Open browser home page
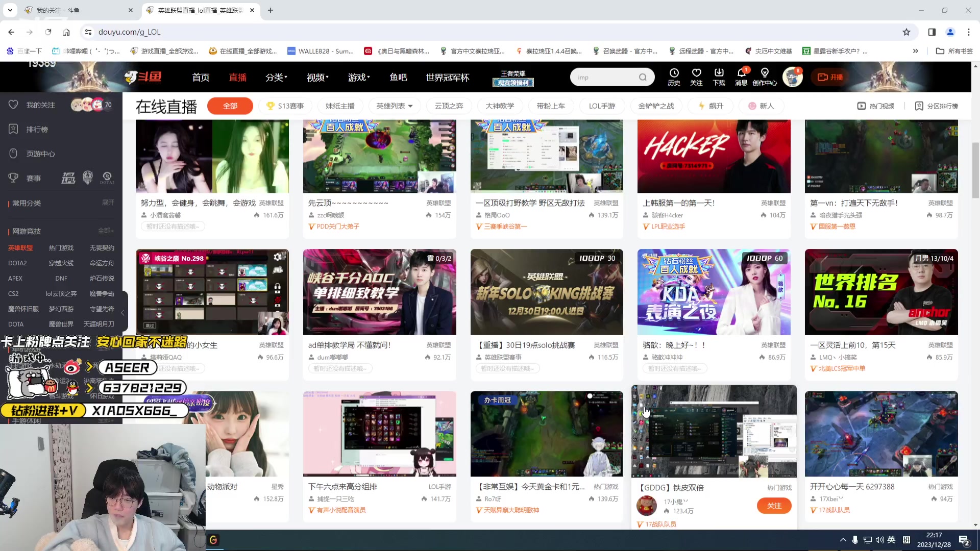The height and width of the screenshot is (551, 980). [66, 32]
